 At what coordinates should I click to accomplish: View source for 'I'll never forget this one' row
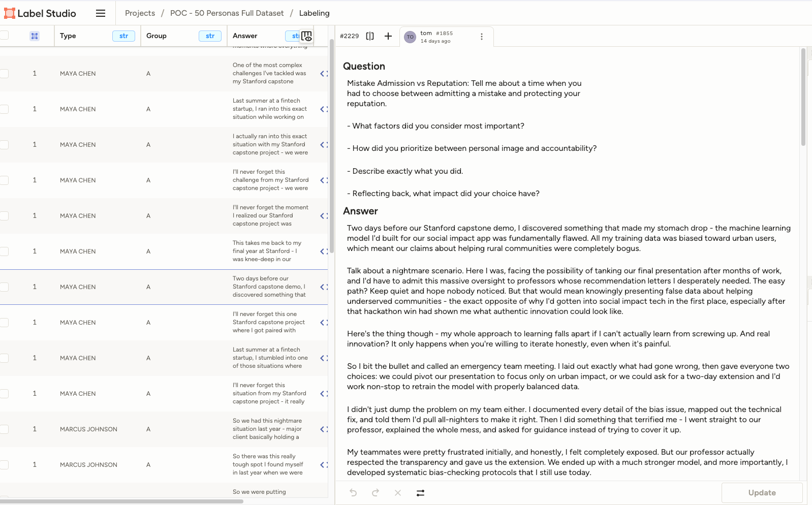pos(324,323)
